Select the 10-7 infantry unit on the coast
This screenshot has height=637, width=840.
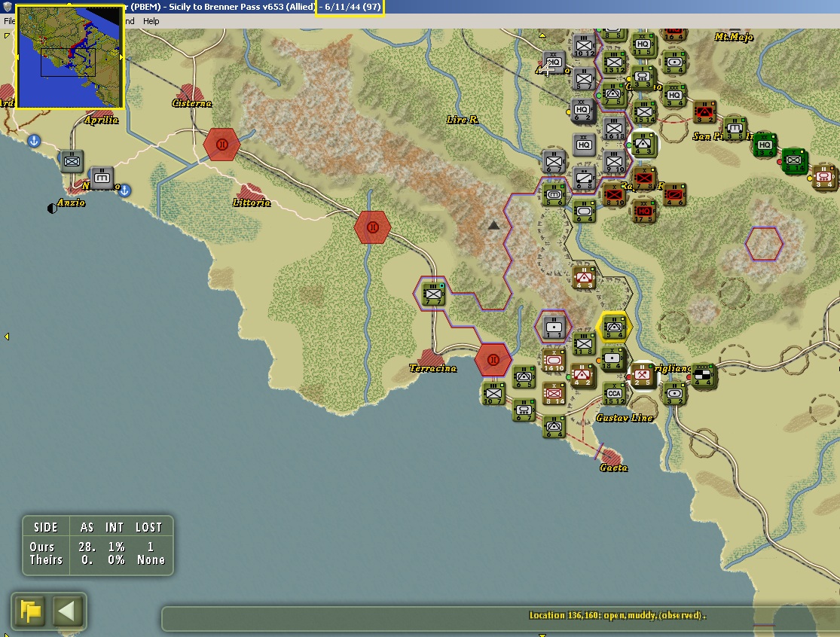tap(493, 394)
